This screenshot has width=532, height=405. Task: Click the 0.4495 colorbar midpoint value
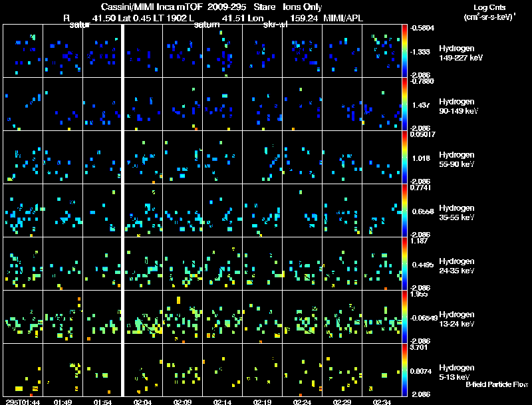[423, 265]
